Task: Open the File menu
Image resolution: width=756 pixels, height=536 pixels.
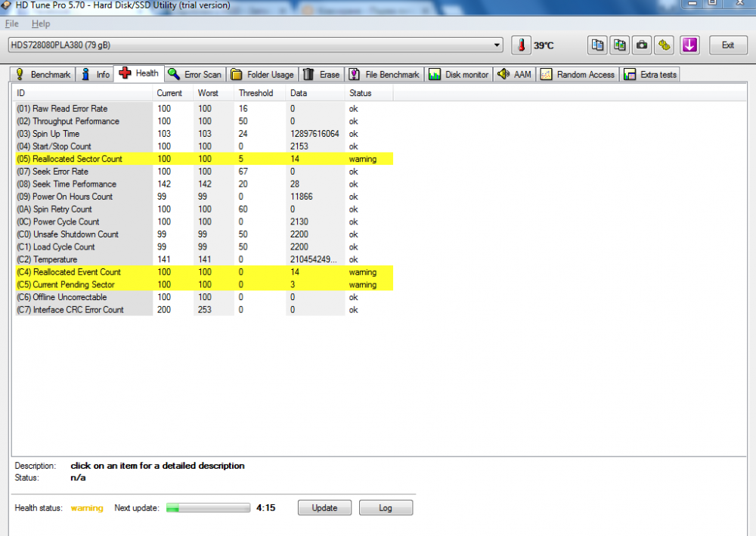Action: pos(11,23)
